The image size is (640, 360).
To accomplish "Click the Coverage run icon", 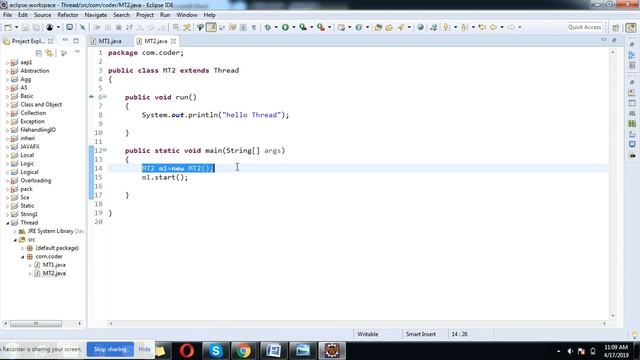I will (x=303, y=27).
